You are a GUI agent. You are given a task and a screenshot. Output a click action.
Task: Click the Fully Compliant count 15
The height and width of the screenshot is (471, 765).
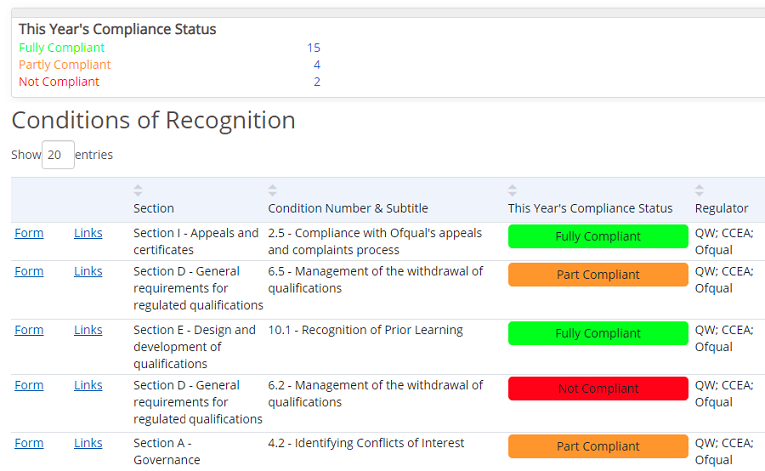(x=314, y=48)
